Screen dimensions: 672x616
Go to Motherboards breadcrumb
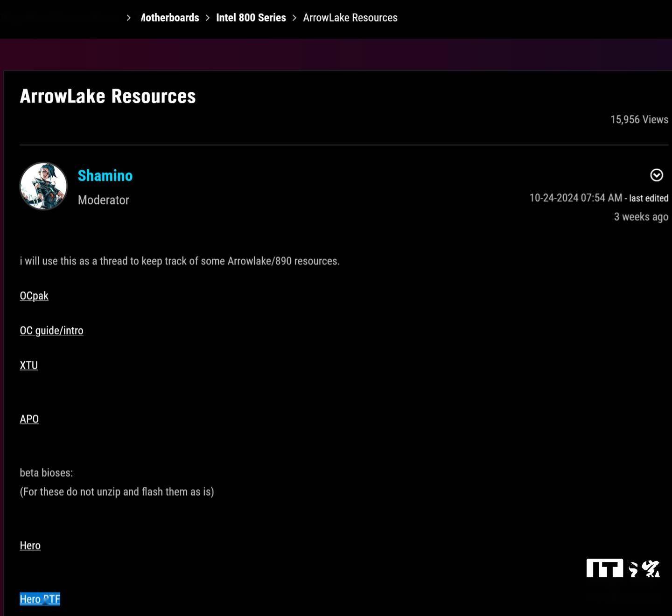coord(170,18)
